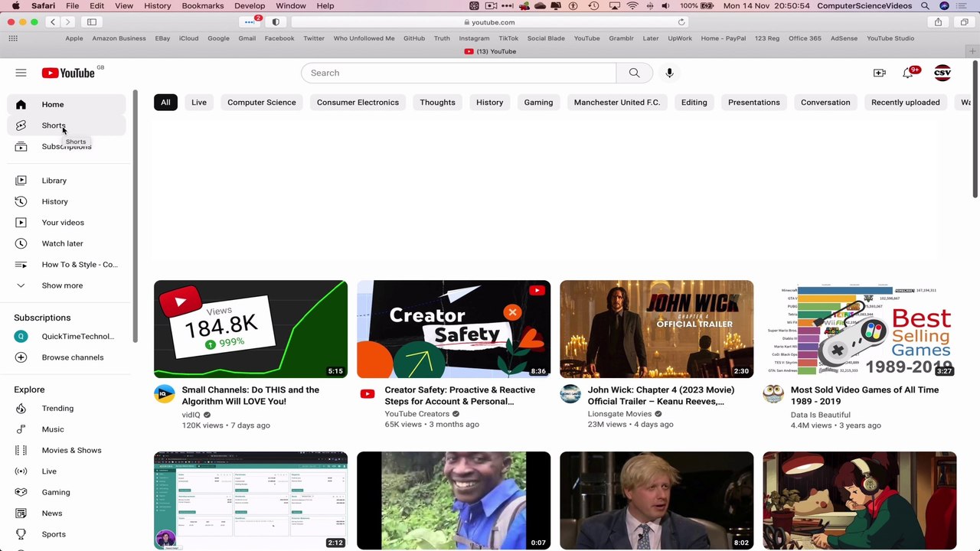The height and width of the screenshot is (551, 980).
Task: Select the Presentations filter chip
Action: (754, 103)
